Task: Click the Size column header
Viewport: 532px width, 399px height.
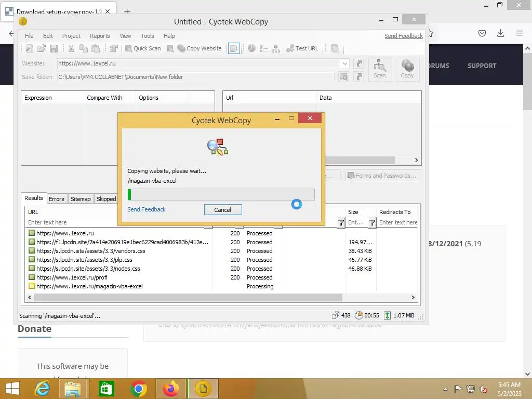Action: [x=361, y=212]
